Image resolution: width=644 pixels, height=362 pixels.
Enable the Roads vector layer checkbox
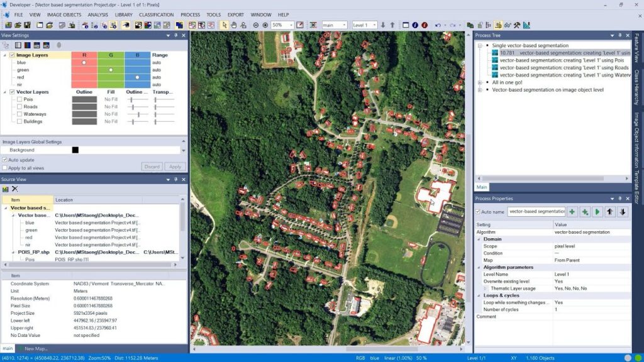pos(19,106)
